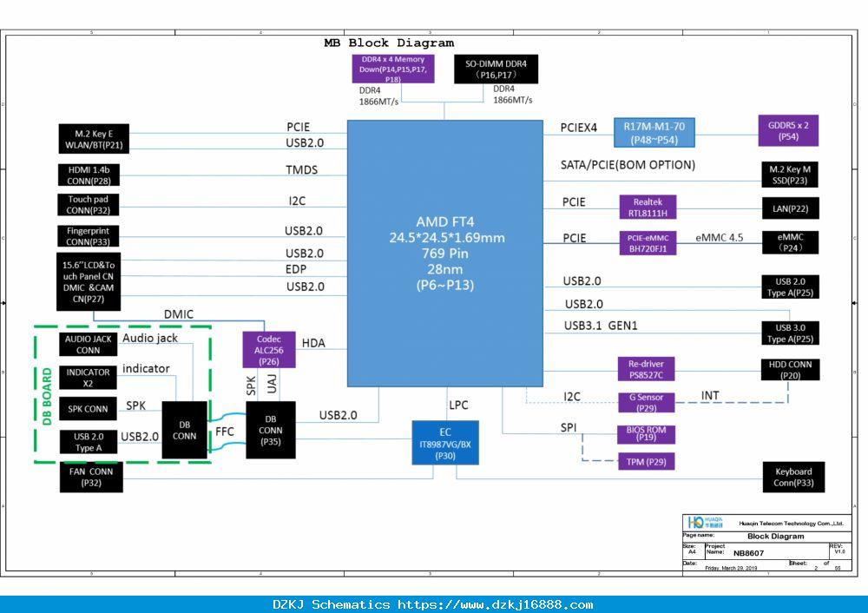The height and width of the screenshot is (613, 868).
Task: Select the eMMC 4.5 label
Action: [719, 238]
